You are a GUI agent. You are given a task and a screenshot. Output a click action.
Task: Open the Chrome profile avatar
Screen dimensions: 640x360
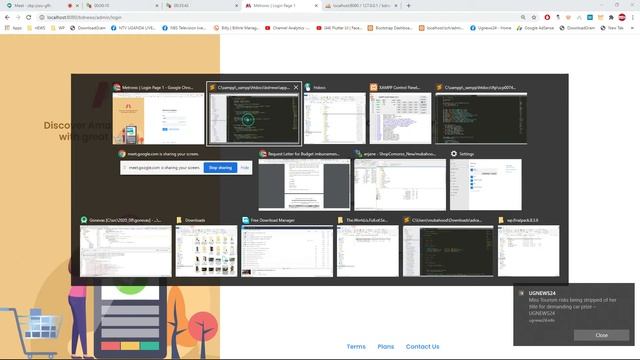point(622,18)
